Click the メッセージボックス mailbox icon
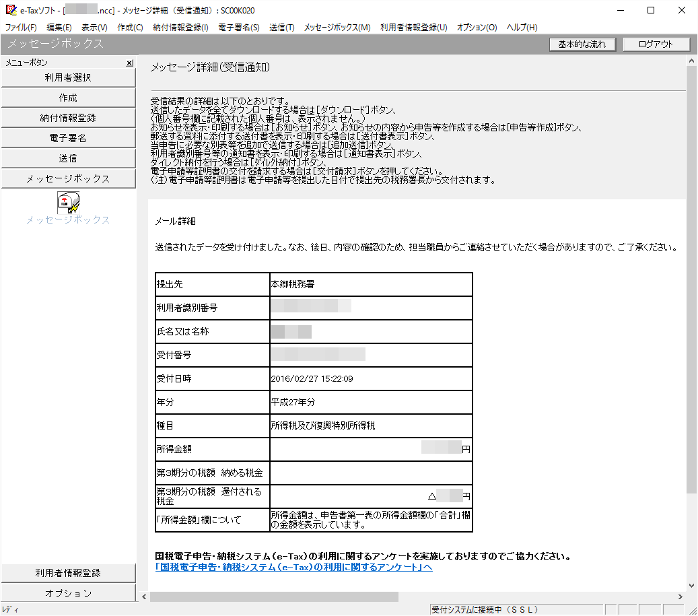This screenshot has width=698, height=616. tap(68, 202)
